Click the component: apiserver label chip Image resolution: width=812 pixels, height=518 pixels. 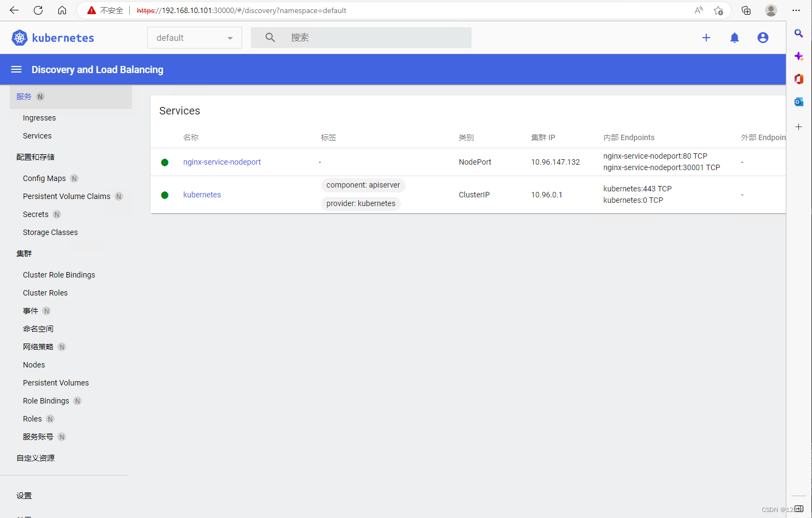tap(363, 185)
